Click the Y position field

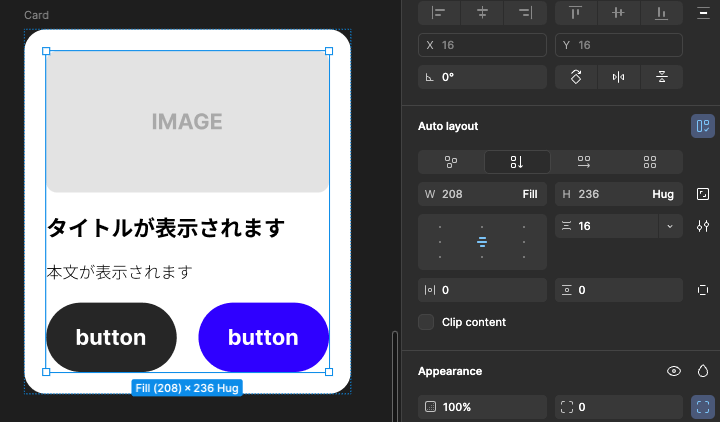click(x=619, y=45)
